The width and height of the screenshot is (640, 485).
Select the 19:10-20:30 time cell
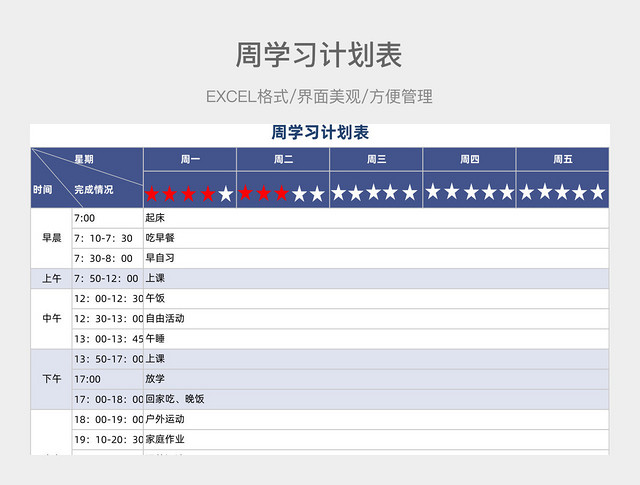(x=108, y=440)
